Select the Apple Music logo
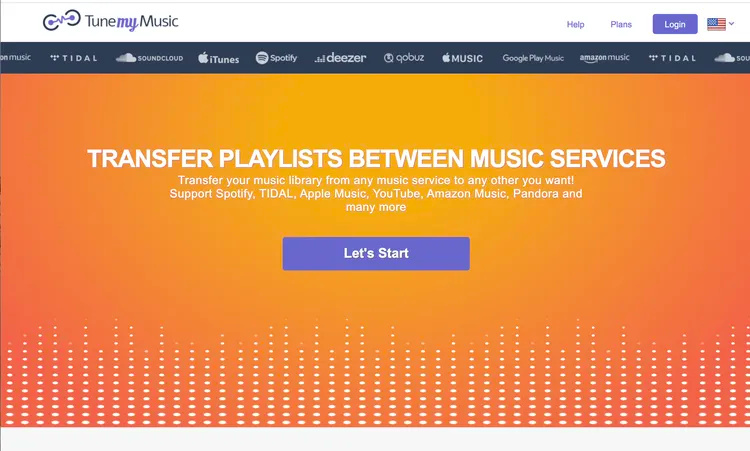 coord(463,58)
